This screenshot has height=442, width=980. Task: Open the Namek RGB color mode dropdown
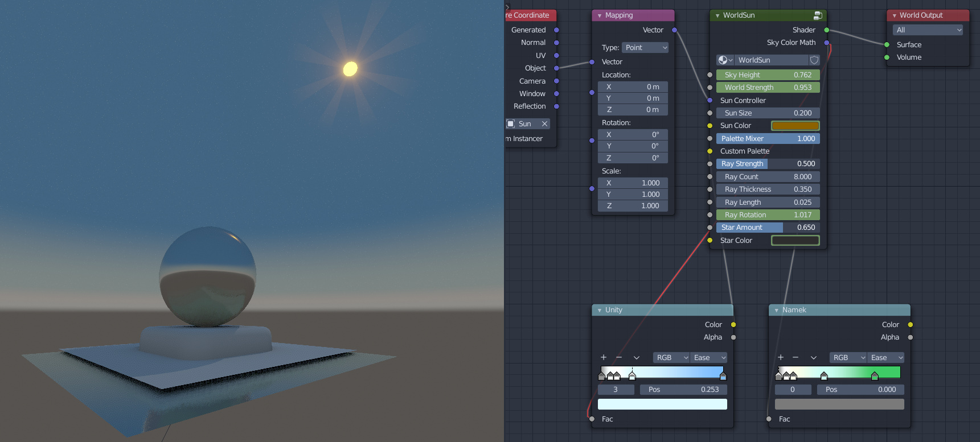coord(848,358)
